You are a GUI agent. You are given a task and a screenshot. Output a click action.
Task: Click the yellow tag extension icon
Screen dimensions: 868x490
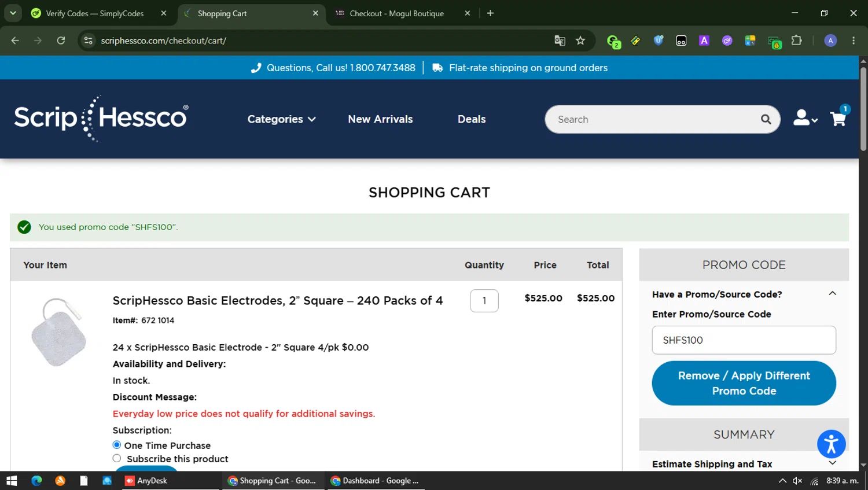point(635,40)
